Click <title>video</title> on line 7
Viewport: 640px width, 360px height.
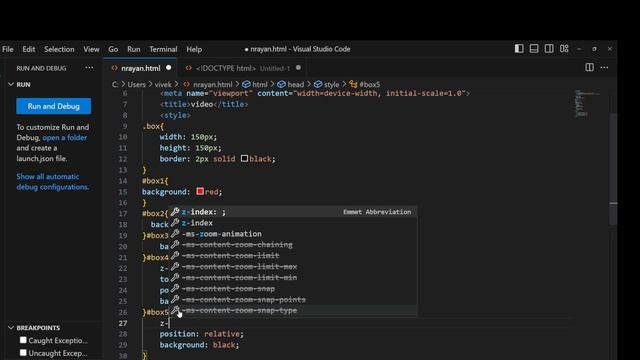click(x=204, y=104)
